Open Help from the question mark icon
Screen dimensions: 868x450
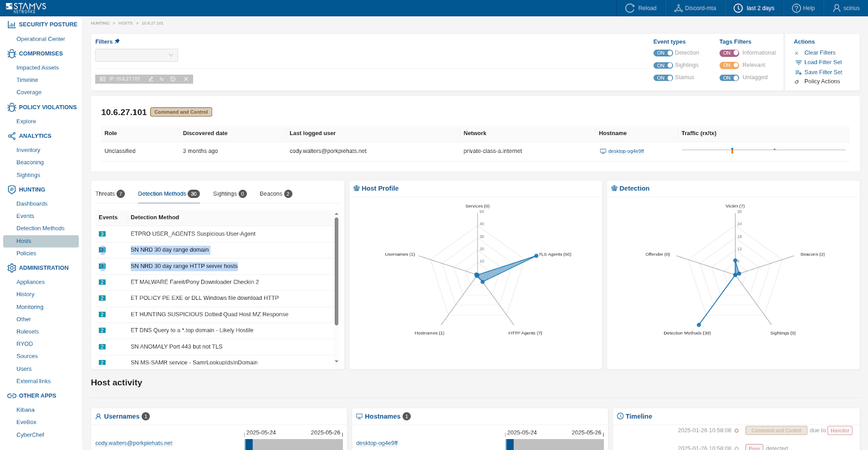(x=796, y=8)
